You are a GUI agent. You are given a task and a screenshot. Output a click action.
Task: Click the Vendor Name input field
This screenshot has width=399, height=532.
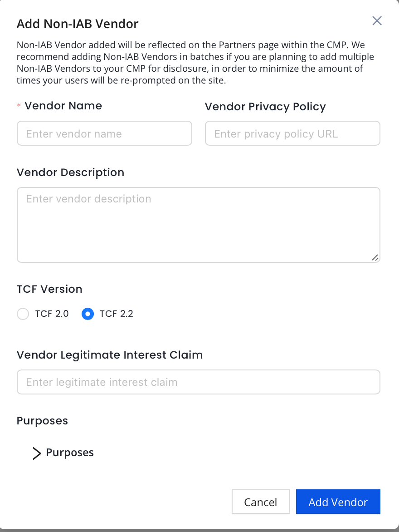point(104,133)
